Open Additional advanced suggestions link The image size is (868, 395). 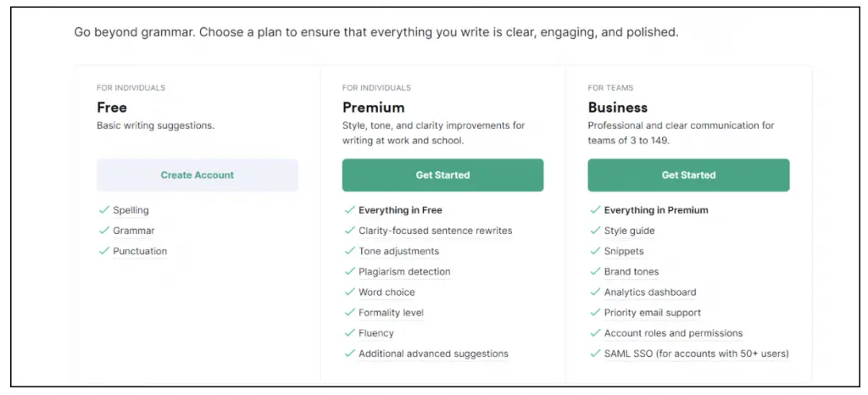tap(433, 353)
